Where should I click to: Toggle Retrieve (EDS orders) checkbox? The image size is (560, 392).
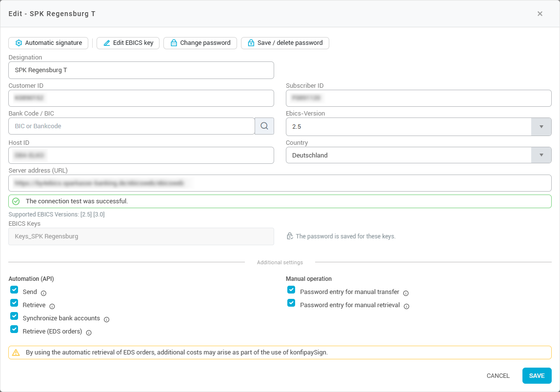(x=14, y=329)
